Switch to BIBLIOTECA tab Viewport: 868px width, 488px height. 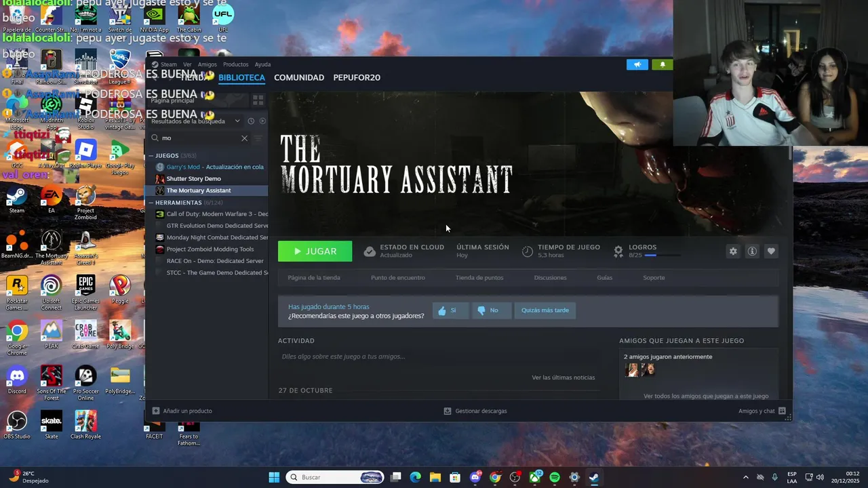coord(241,78)
